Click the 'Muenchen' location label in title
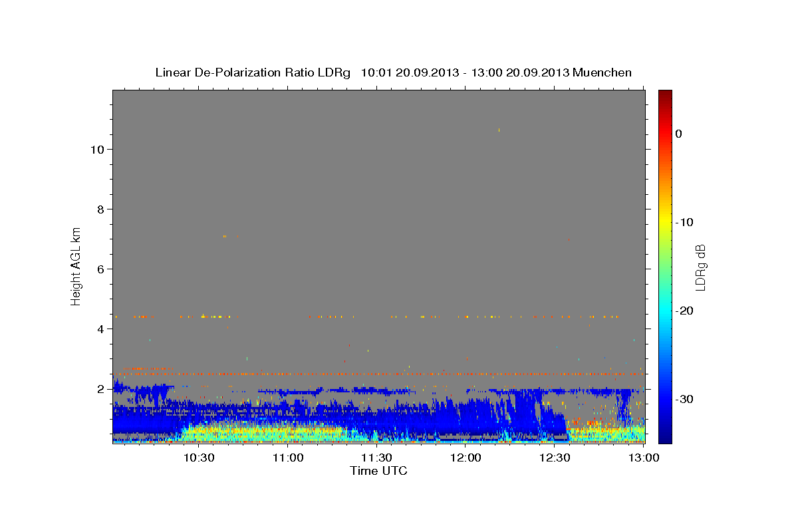798x532 pixels. point(602,72)
